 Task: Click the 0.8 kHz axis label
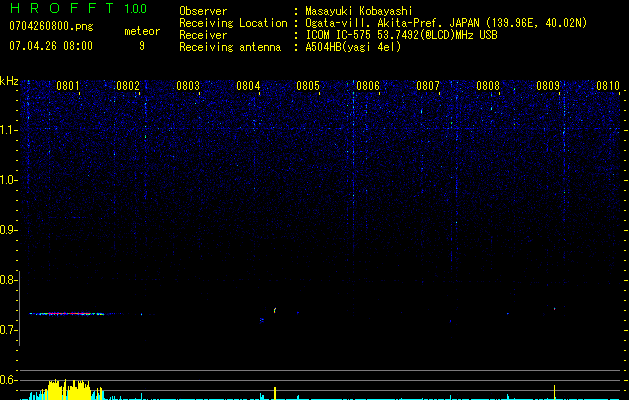[x=7, y=280]
